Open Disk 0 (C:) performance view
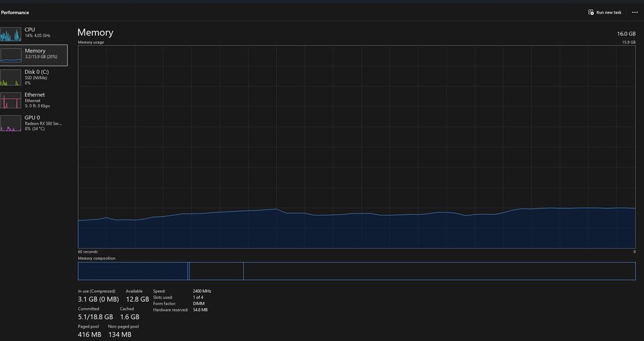Screen dimensions: 644x341 coord(33,77)
